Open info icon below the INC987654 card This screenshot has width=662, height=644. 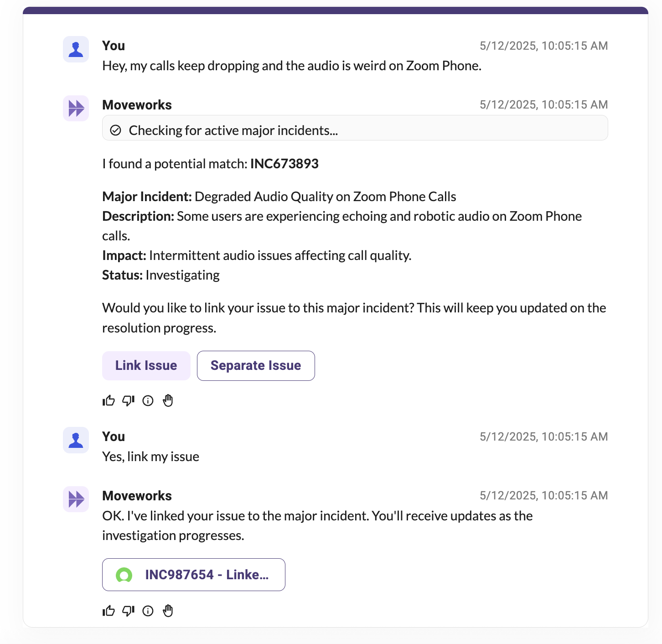148,611
